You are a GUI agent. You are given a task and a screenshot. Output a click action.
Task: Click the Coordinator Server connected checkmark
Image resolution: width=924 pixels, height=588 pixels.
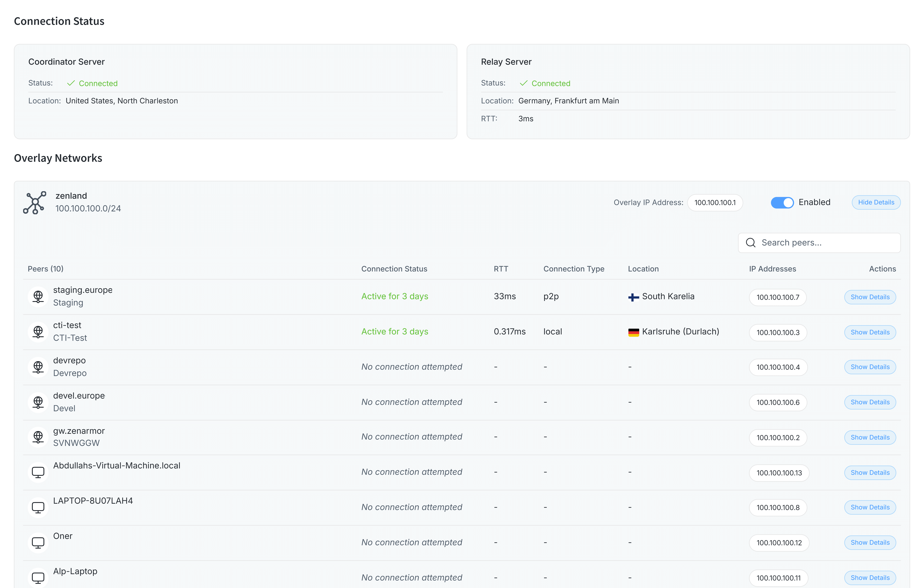(x=71, y=83)
